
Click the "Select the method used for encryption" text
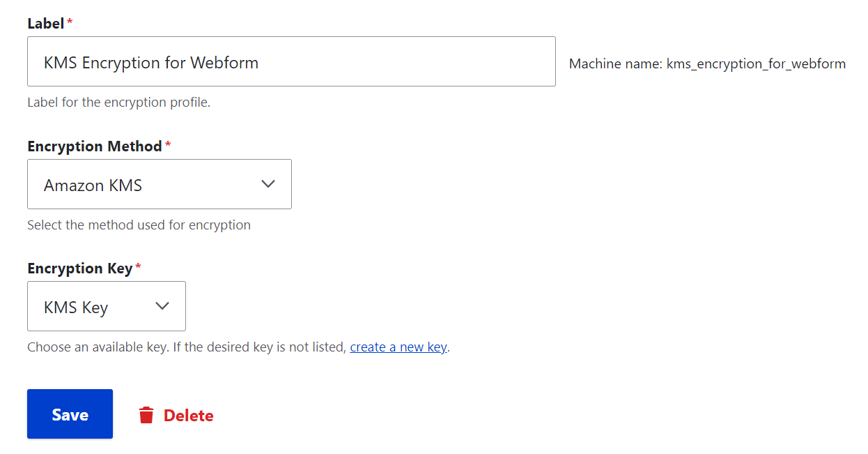point(139,225)
